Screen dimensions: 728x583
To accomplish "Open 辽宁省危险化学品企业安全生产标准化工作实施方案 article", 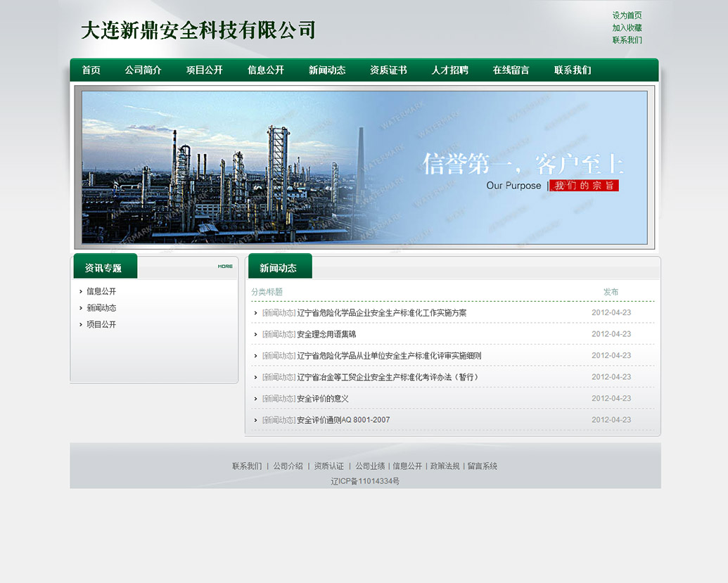I will click(x=381, y=313).
